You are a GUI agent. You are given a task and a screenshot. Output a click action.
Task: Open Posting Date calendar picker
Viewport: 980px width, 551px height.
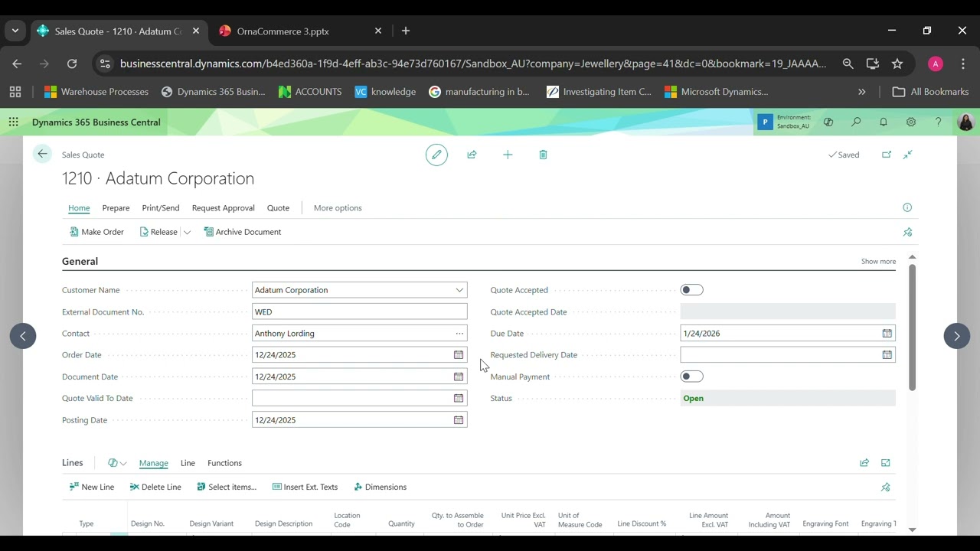click(459, 420)
